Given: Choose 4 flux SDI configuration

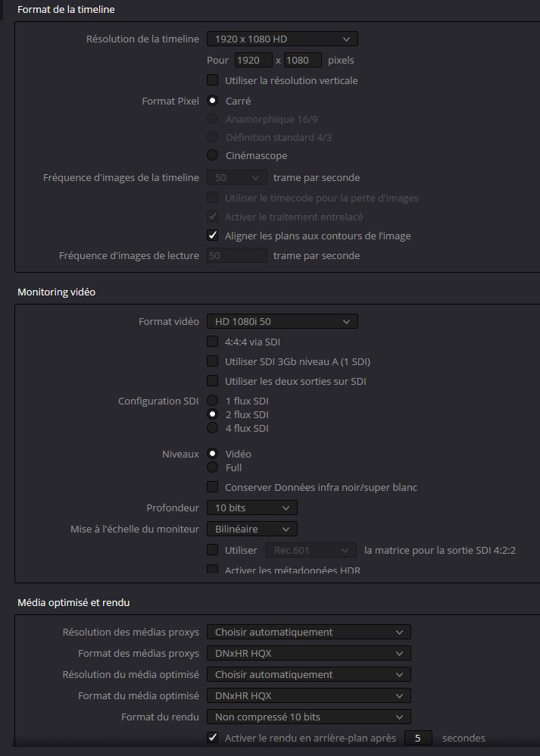Looking at the screenshot, I should (212, 428).
